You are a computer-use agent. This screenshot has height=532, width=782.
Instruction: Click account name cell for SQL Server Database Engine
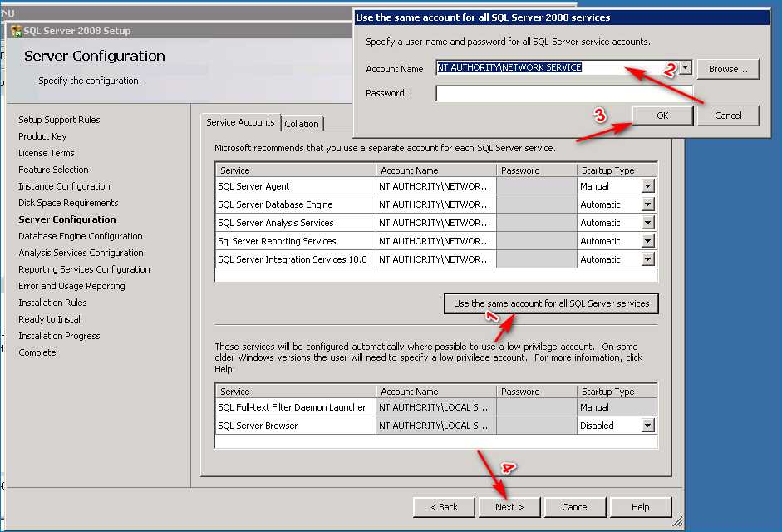(x=436, y=204)
